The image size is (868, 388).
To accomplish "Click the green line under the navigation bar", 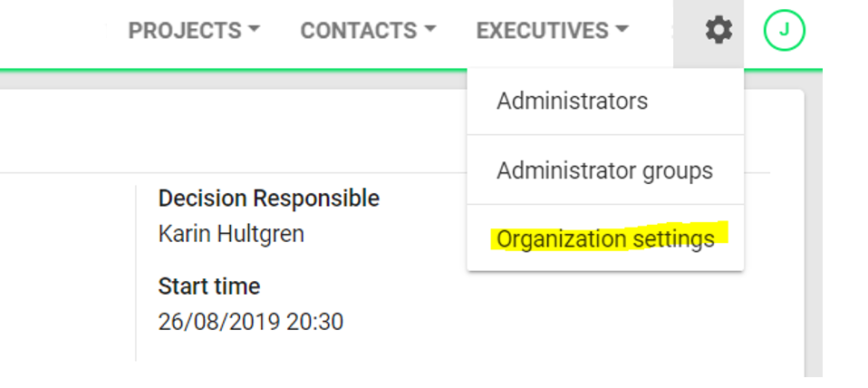I will pyautogui.click(x=410, y=70).
